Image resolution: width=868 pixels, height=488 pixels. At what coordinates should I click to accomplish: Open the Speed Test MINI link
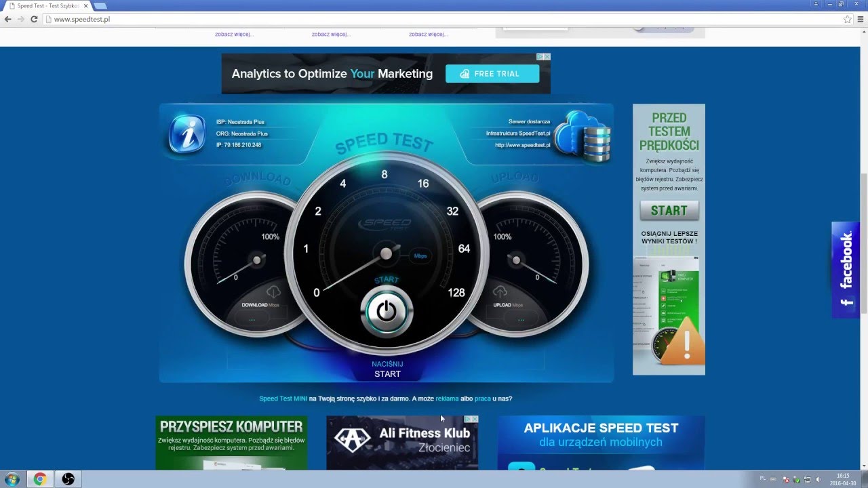(283, 399)
